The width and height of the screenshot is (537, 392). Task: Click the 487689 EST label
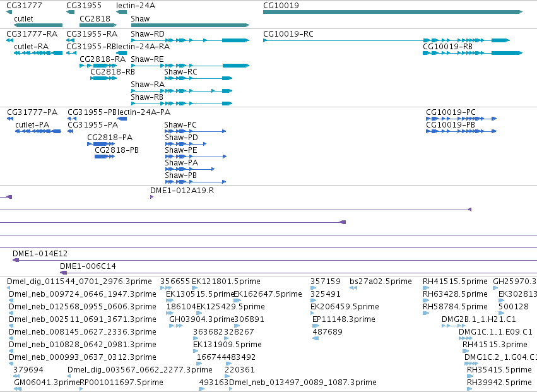point(328,333)
